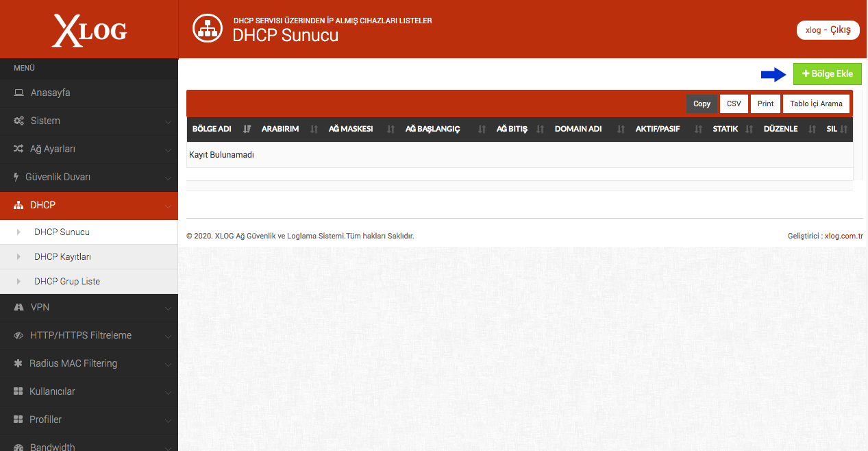Sort by BÖLGE ADI using its sort arrows
868x451 pixels.
(247, 129)
